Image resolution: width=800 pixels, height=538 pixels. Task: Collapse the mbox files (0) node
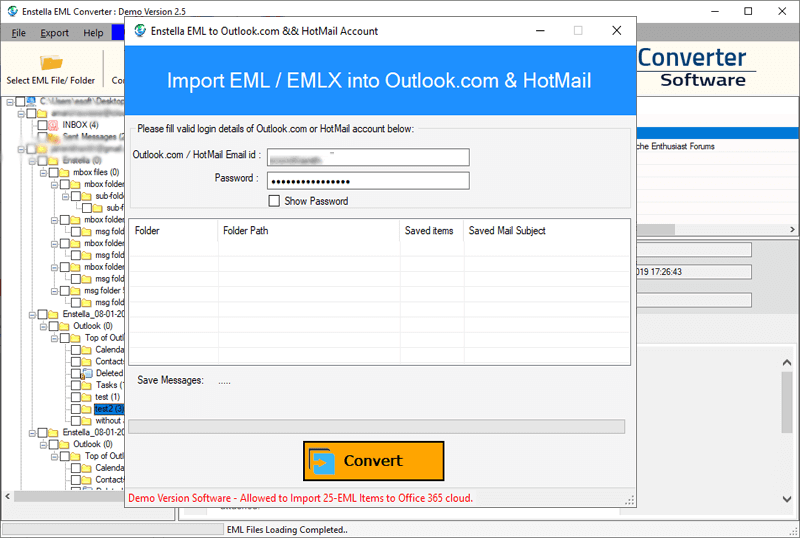pos(43,173)
